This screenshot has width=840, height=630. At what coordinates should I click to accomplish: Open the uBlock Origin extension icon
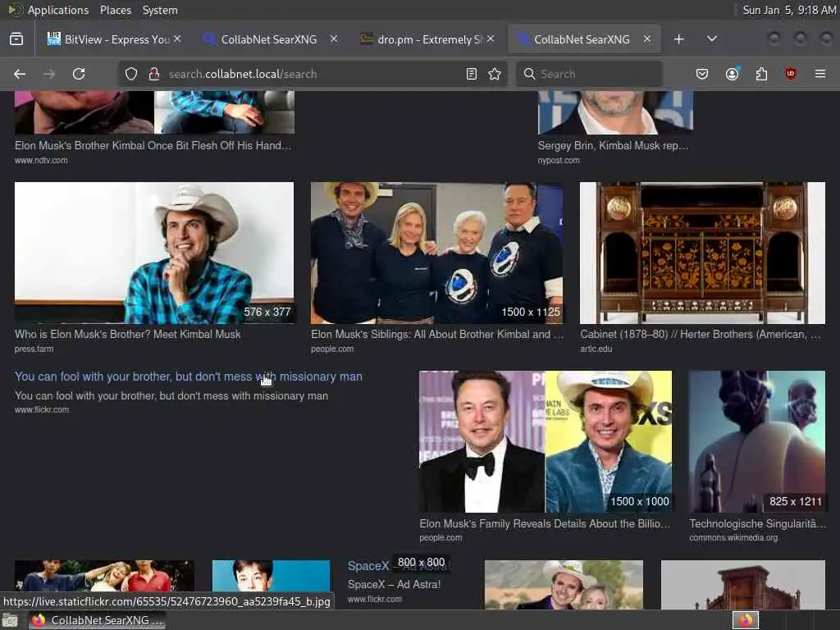click(x=791, y=74)
